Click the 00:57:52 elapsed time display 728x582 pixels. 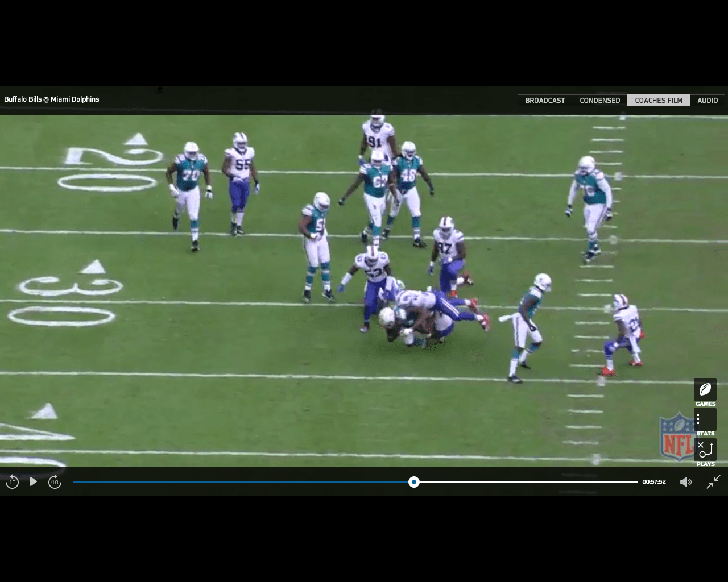[654, 482]
